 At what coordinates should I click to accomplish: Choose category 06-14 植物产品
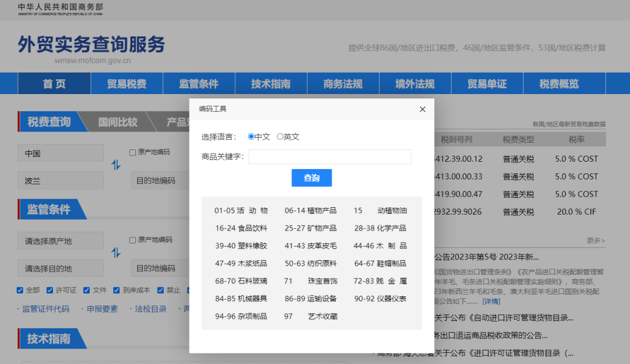point(311,210)
